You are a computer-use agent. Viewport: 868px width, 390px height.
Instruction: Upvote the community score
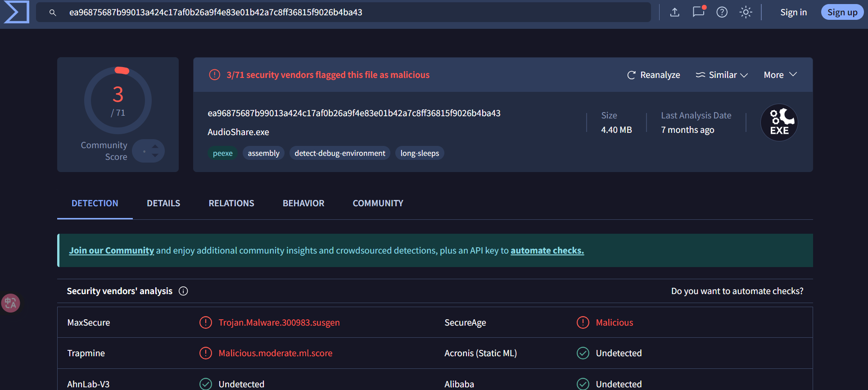(x=155, y=146)
